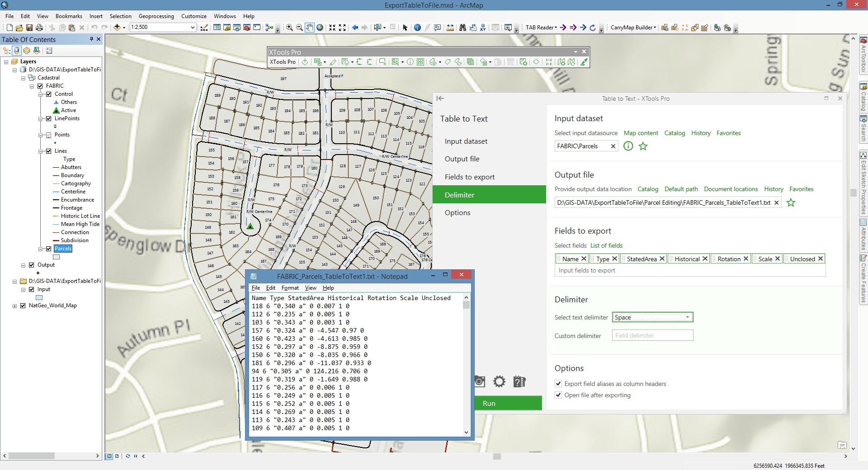Select the Pan hand tool
Viewport: 868px width, 470px height.
[310, 28]
